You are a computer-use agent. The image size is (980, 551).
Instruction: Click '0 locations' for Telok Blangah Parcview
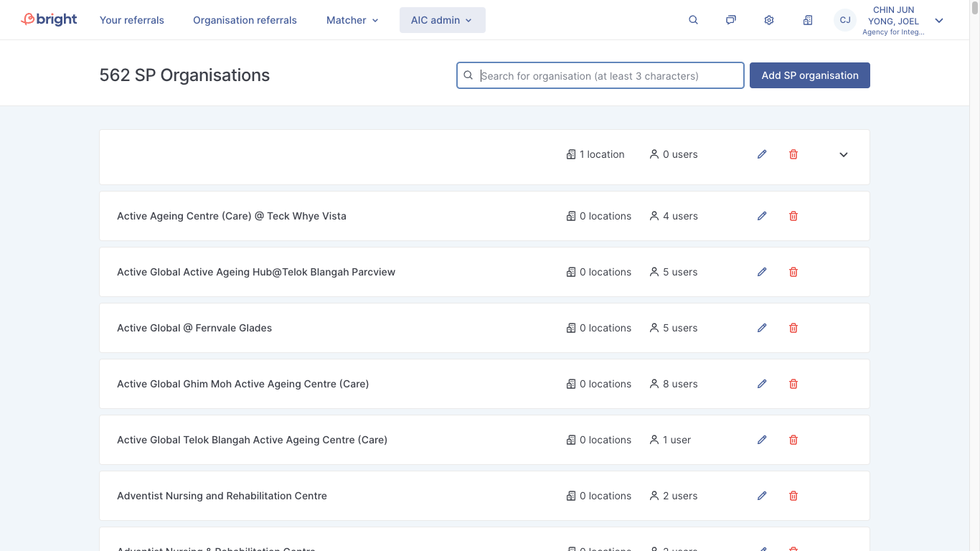point(599,272)
